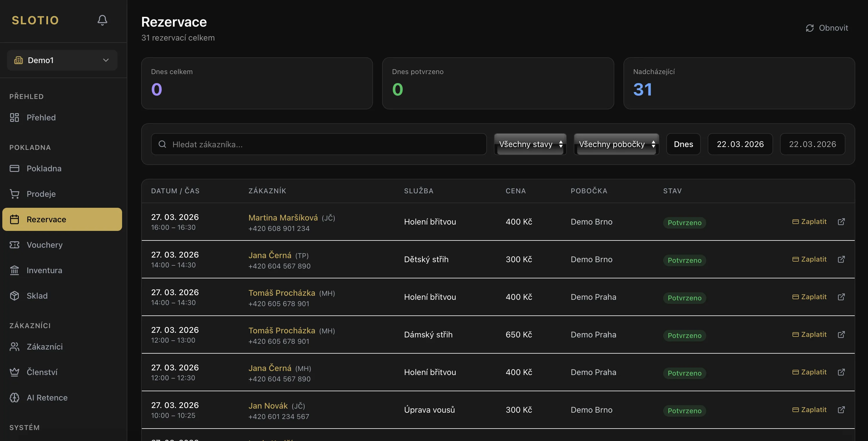Viewport: 868px width, 441px height.
Task: Click the Dnes date filter button
Action: coord(683,144)
